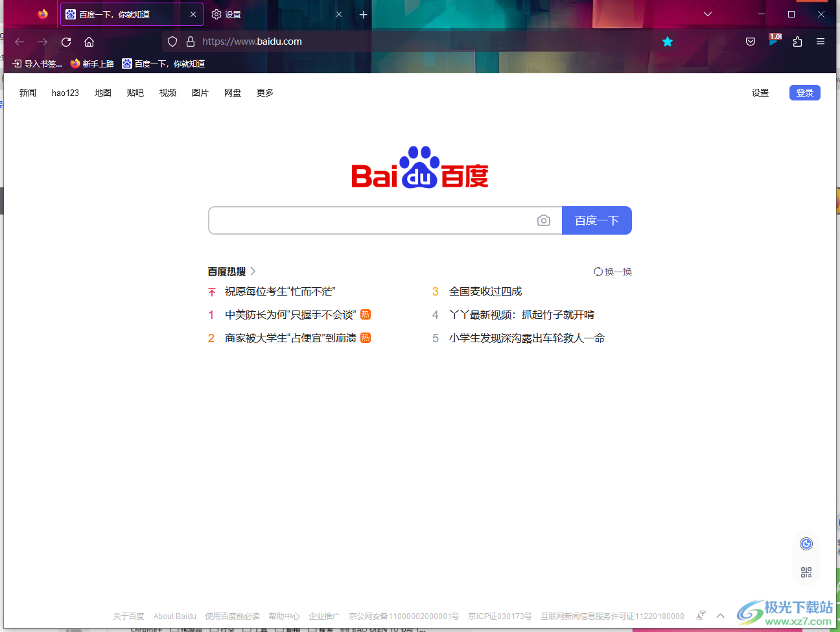Expand the 更多 menu
This screenshot has height=632, width=840.
pyautogui.click(x=265, y=93)
